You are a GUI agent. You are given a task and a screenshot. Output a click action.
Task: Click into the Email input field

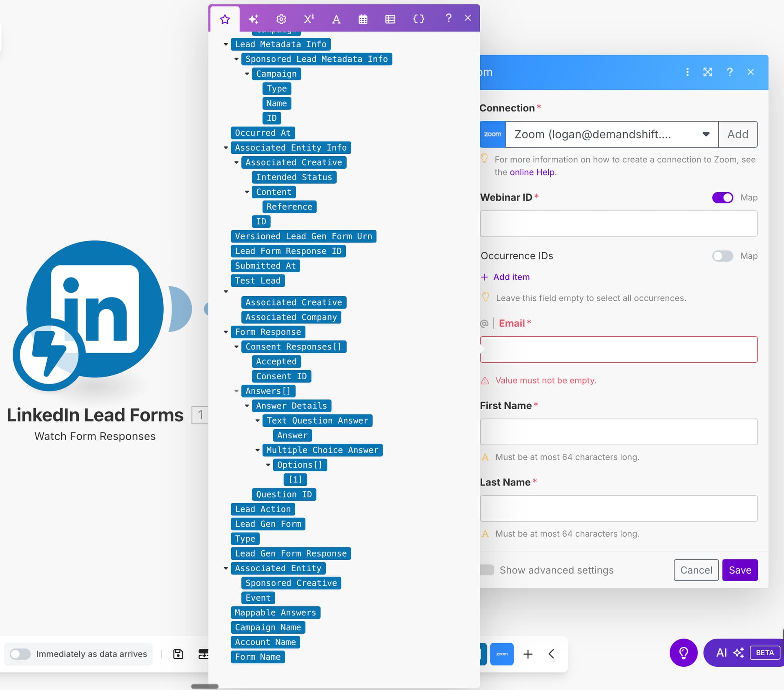click(x=618, y=349)
